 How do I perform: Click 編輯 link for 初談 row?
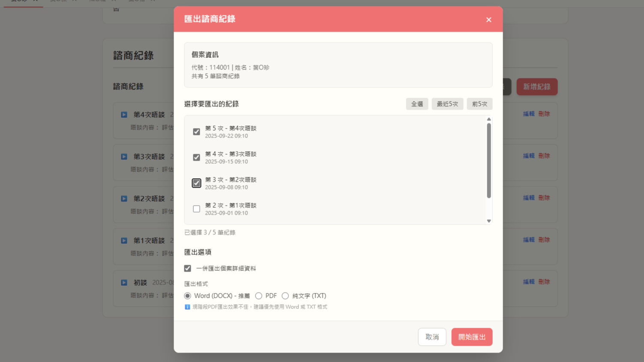click(x=529, y=282)
